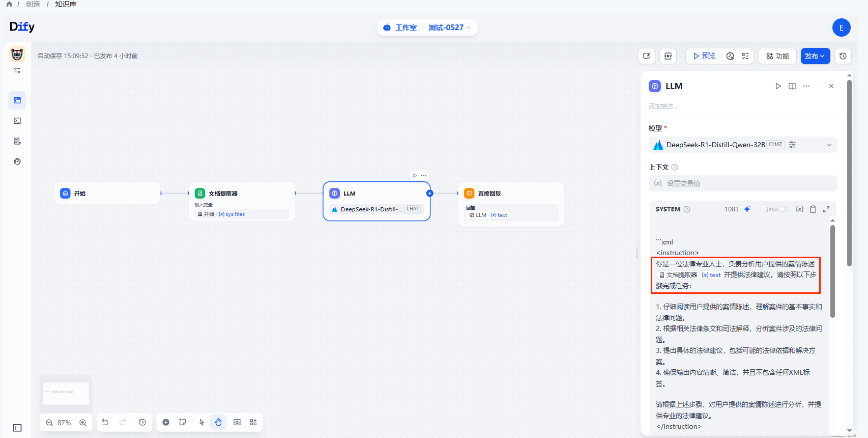Click the workflow minimap thumbnail
This screenshot has height=438, width=868.
[66, 393]
